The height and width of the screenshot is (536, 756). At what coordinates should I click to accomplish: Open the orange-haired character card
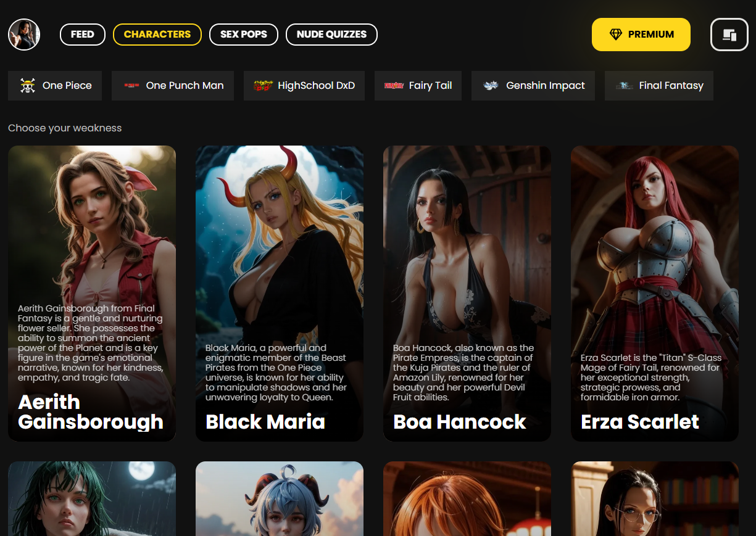[467, 498]
